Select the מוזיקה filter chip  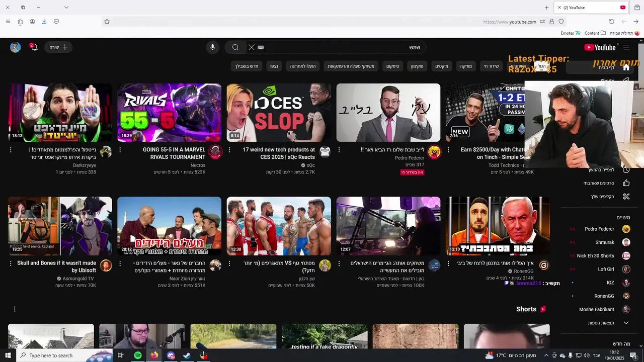click(466, 66)
